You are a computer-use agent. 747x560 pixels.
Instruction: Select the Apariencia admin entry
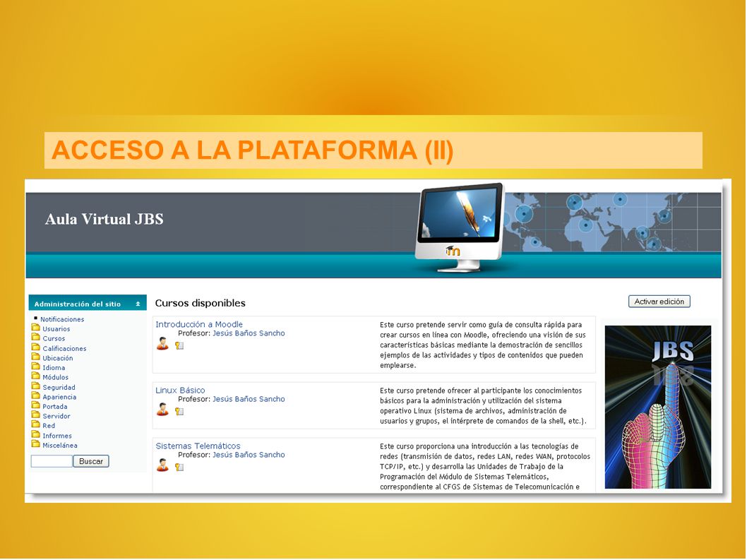pos(59,397)
